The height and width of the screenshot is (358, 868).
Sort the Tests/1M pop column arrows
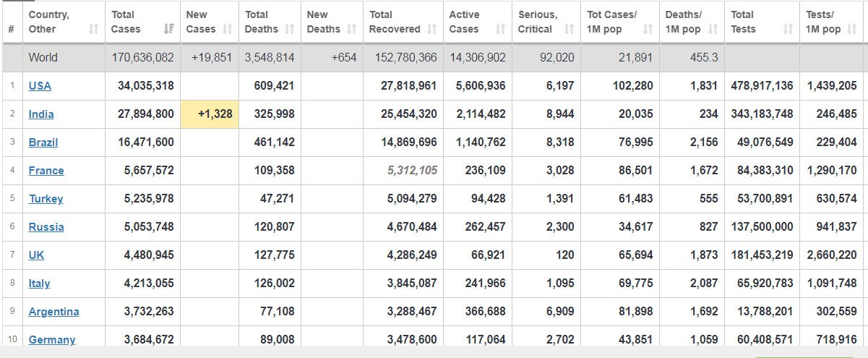pos(854,29)
